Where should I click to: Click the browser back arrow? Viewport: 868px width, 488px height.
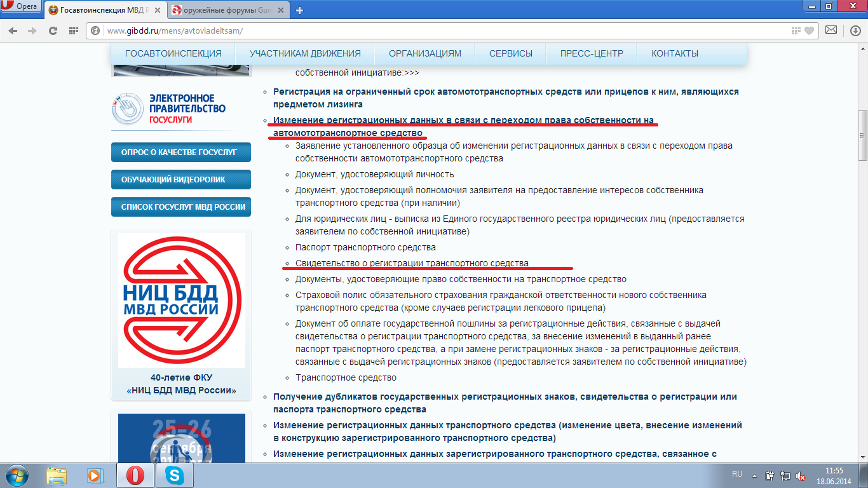click(x=15, y=30)
